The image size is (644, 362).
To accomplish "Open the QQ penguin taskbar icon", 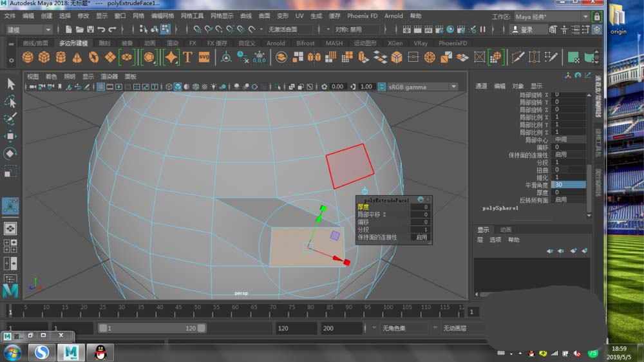I will coord(100,352).
